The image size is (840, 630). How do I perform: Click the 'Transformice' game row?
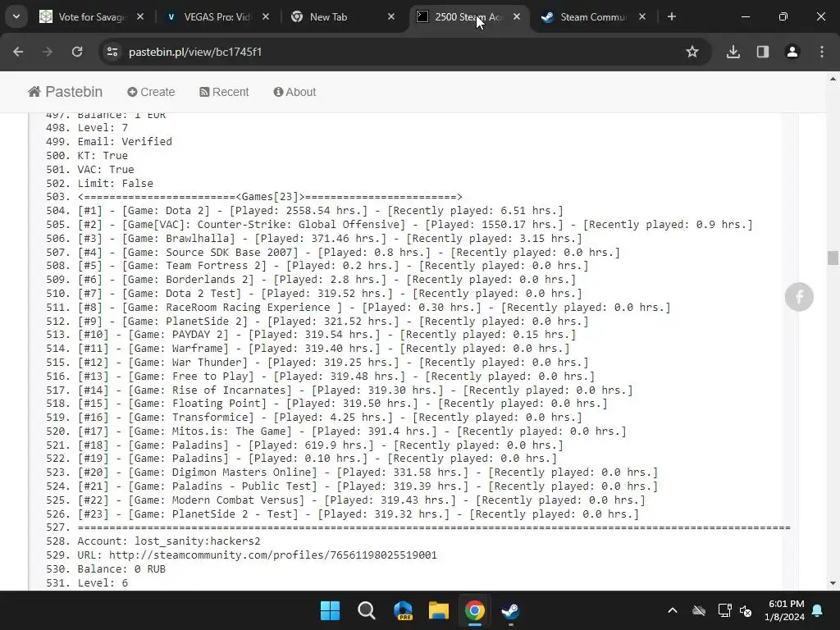[x=330, y=418]
